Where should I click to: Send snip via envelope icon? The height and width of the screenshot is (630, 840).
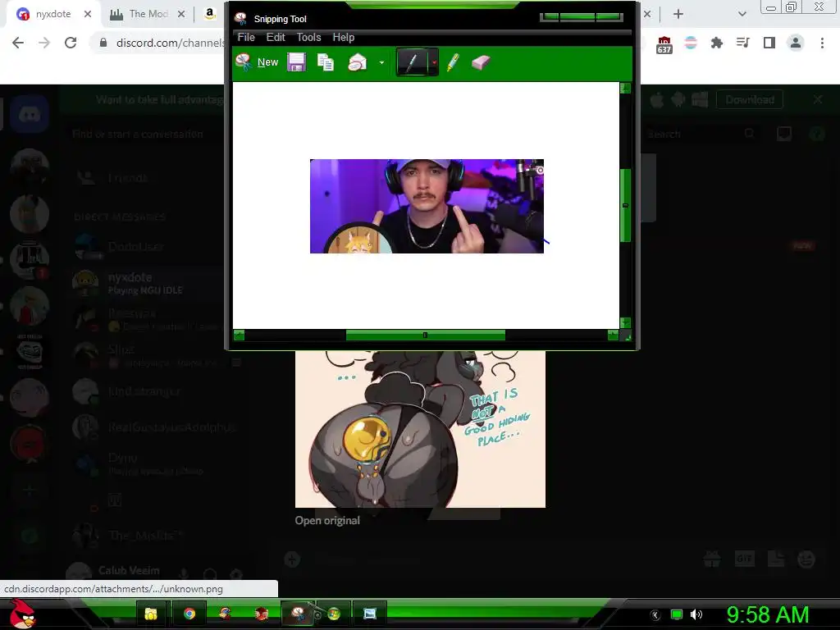point(358,62)
